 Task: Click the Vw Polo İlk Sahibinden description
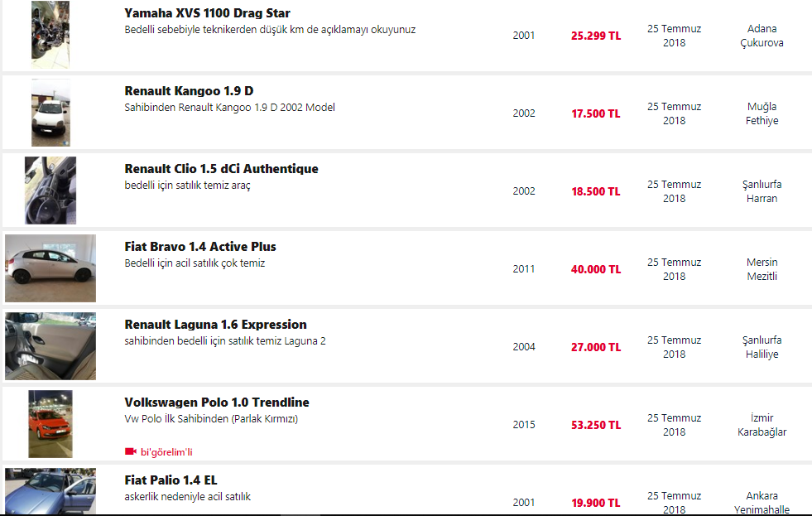point(211,419)
